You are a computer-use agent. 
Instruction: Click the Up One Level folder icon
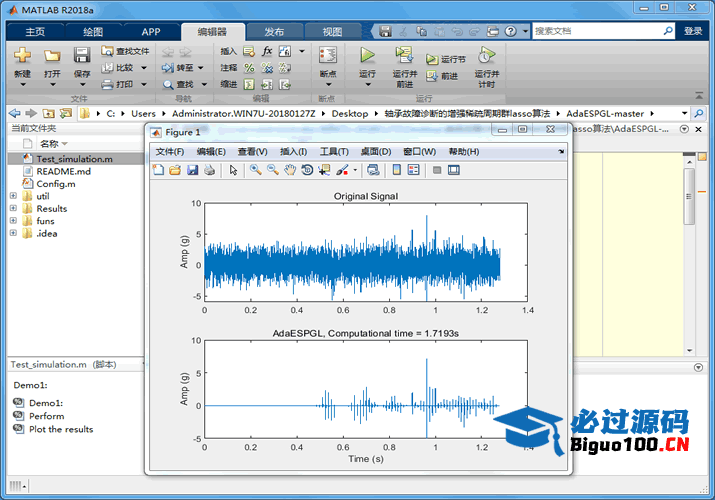(48, 113)
